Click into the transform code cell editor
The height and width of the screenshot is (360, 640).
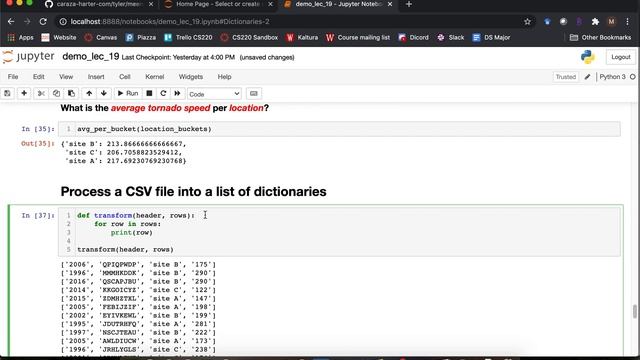click(339, 232)
